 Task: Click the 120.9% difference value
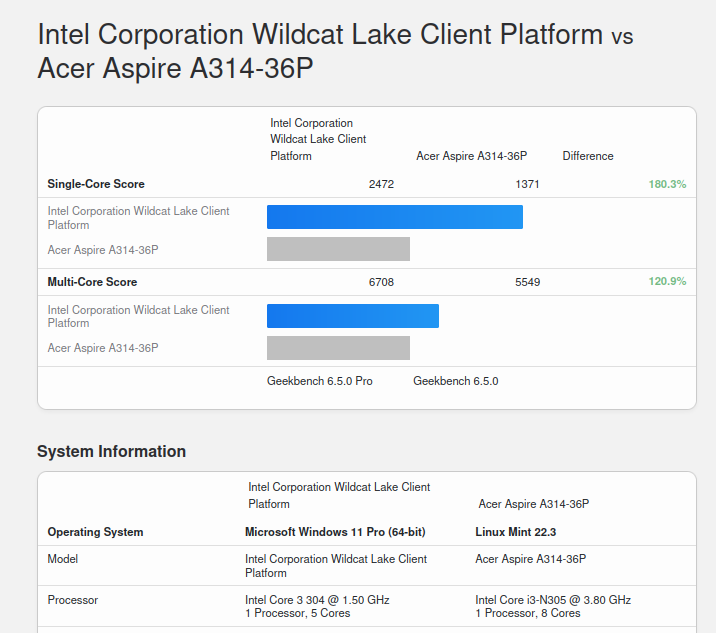(667, 282)
